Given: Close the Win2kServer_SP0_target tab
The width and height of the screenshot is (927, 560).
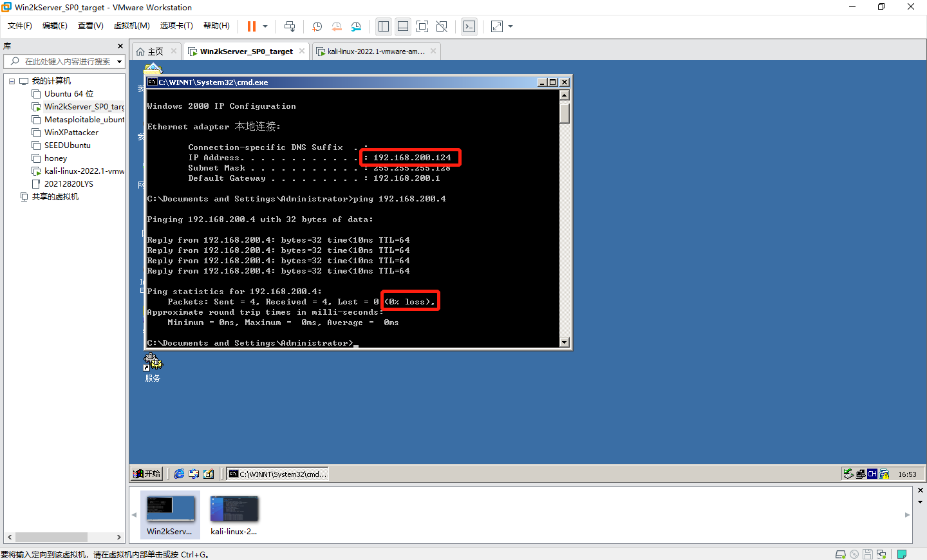Looking at the screenshot, I should click(x=302, y=51).
